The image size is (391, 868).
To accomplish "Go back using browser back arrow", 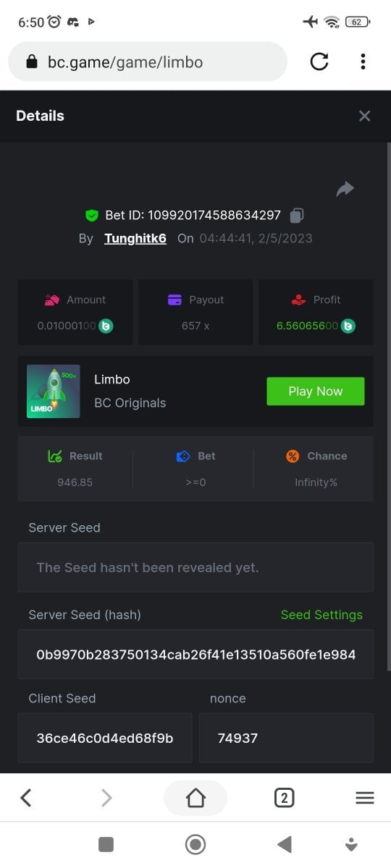I will 26,798.
